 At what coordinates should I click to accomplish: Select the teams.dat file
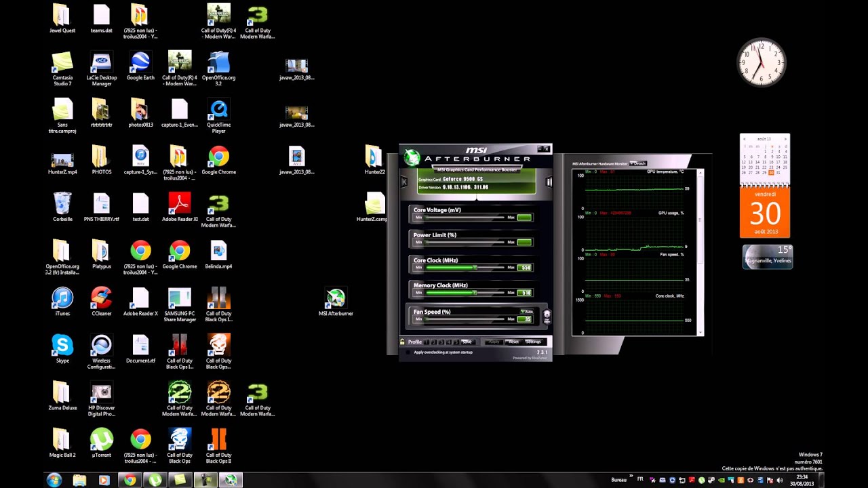102,19
